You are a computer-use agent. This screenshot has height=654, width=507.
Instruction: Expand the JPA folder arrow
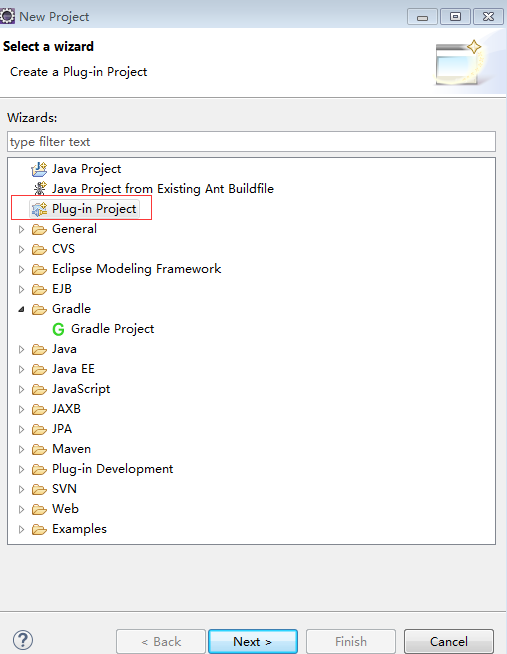tap(21, 429)
